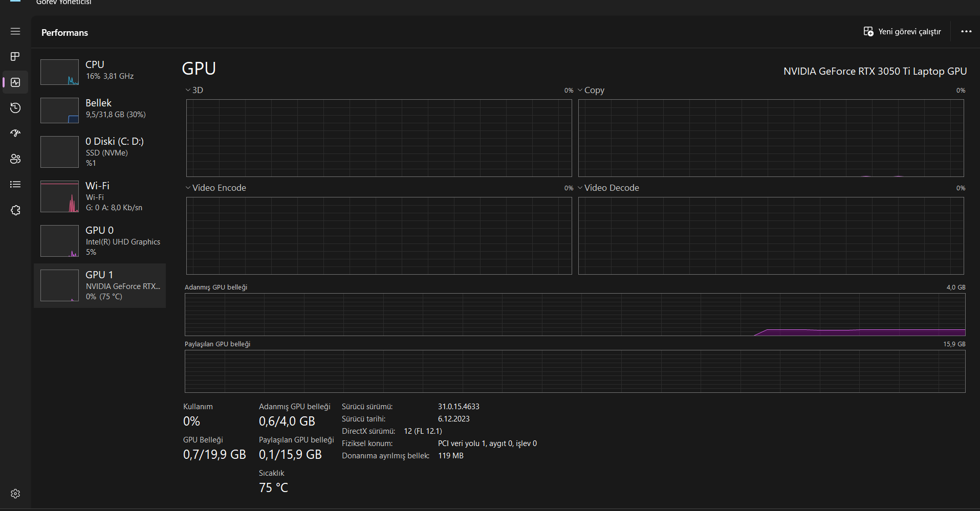Click the NVIDIA GeForce RTX 3050 Ti title
980x511 pixels.
[x=875, y=71]
